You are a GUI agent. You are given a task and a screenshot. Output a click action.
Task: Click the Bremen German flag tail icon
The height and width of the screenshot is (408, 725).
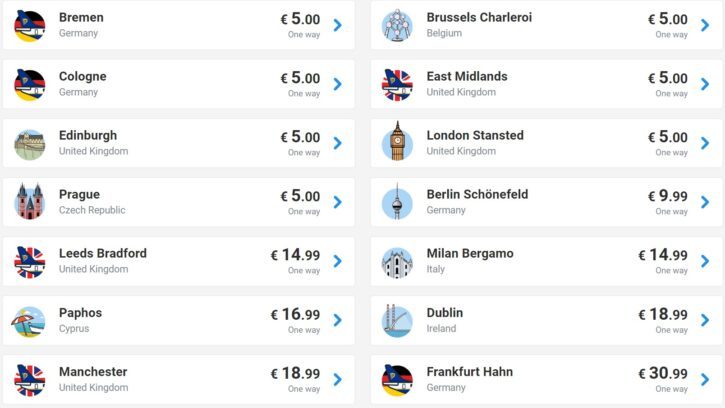click(x=30, y=26)
